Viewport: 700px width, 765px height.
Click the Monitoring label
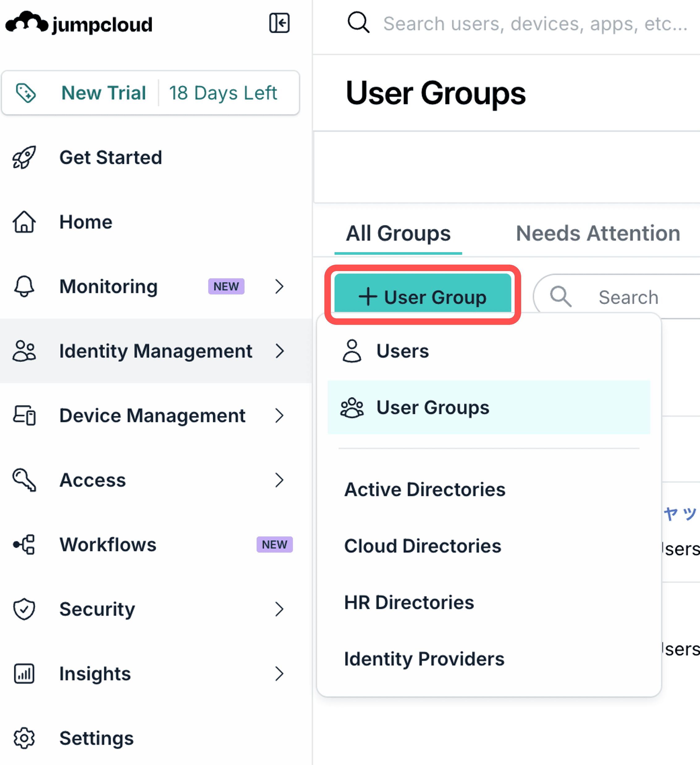tap(108, 287)
